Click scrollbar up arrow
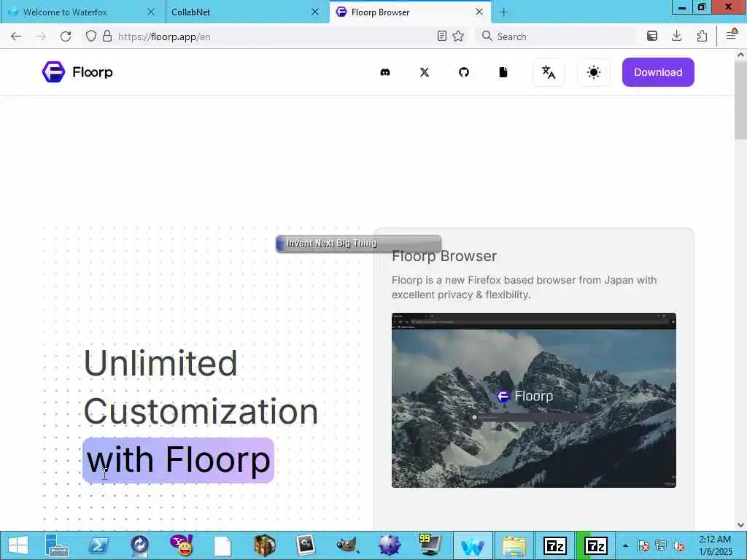The height and width of the screenshot is (560, 747). 740,55
